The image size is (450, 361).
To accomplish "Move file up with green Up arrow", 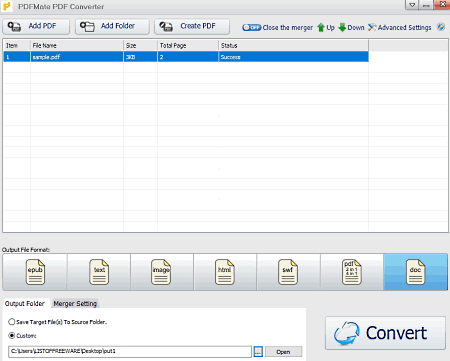I will (326, 27).
